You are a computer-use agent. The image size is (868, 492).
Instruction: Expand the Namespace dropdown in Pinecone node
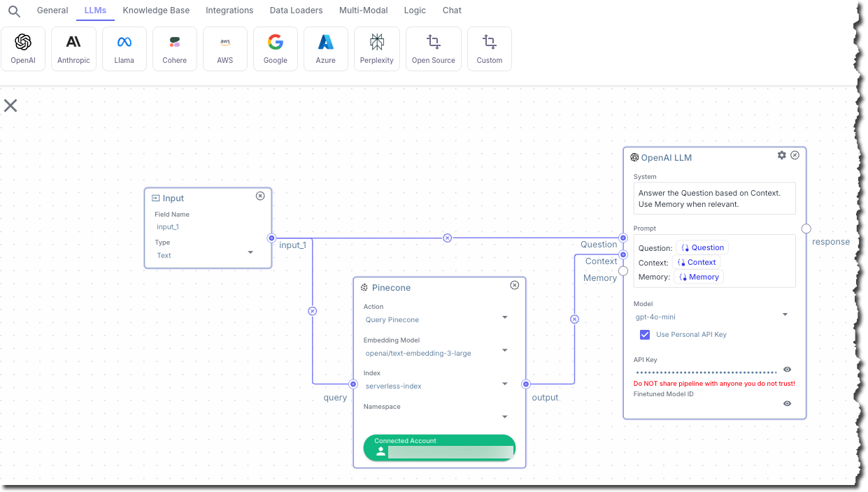[x=504, y=417]
